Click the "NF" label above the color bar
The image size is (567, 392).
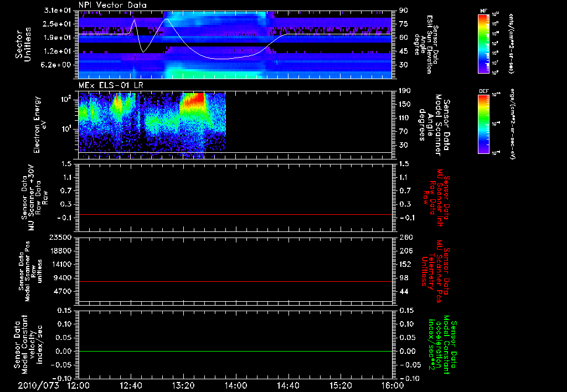[x=484, y=11]
